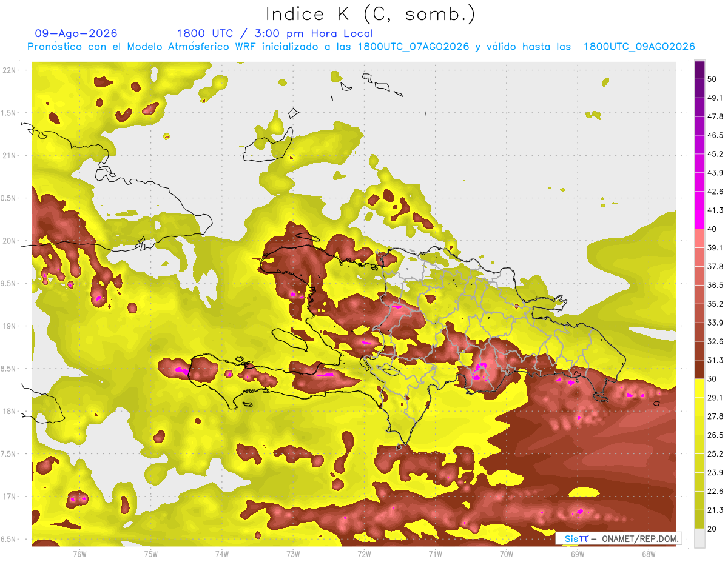The width and height of the screenshot is (728, 562).
Task: Click the '42.6' value on the color scale
Action: 715,192
